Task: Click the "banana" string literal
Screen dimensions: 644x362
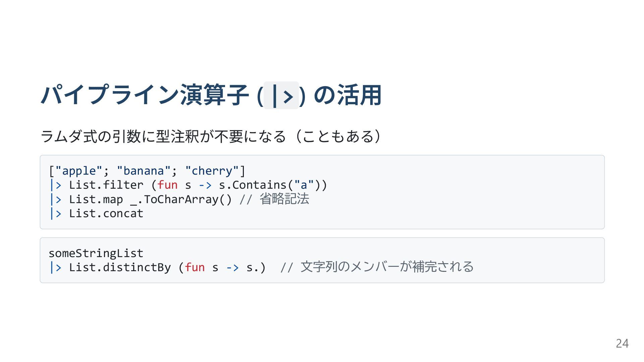Action: (144, 171)
